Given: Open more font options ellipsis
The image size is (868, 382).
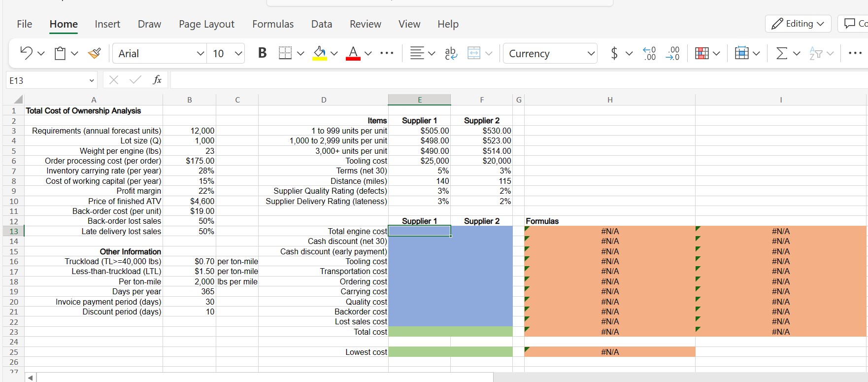Looking at the screenshot, I should 387,53.
